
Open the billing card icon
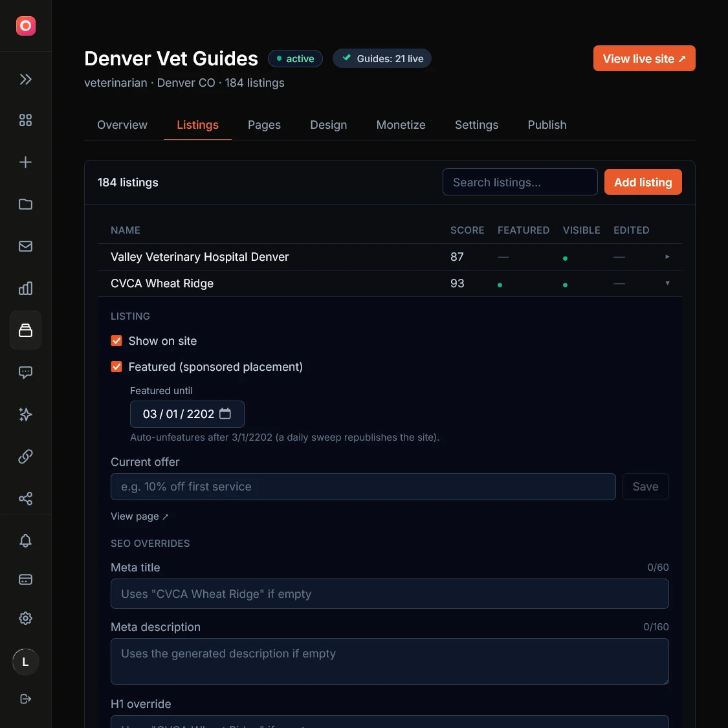pyautogui.click(x=25, y=579)
